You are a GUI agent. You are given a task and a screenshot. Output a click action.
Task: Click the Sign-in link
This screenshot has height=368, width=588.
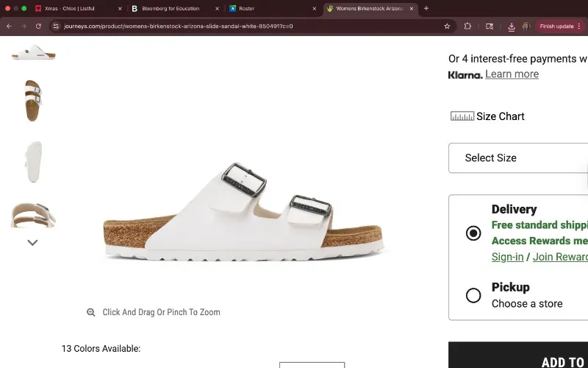(507, 257)
